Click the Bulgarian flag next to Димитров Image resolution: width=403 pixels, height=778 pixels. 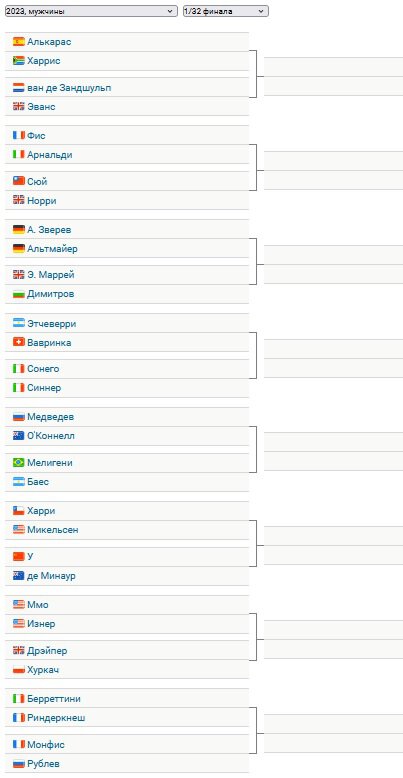click(x=19, y=294)
